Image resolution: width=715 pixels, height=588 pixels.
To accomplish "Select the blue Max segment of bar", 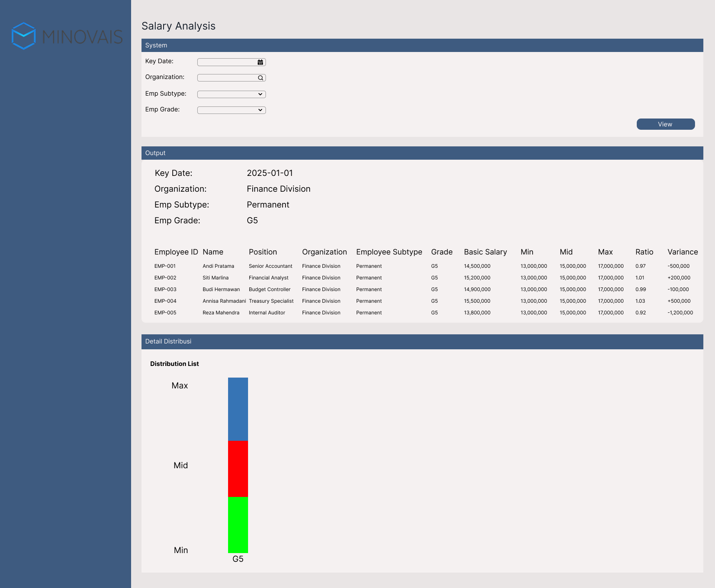I will click(238, 409).
